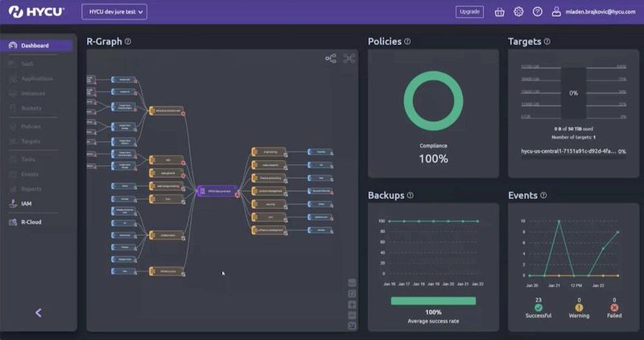This screenshot has width=644, height=340.
Task: Click the marketplace basket icon in header
Action: coord(499,12)
